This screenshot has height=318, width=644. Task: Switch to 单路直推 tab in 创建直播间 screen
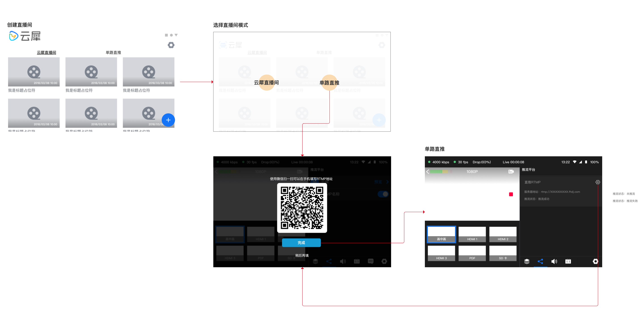pyautogui.click(x=113, y=53)
